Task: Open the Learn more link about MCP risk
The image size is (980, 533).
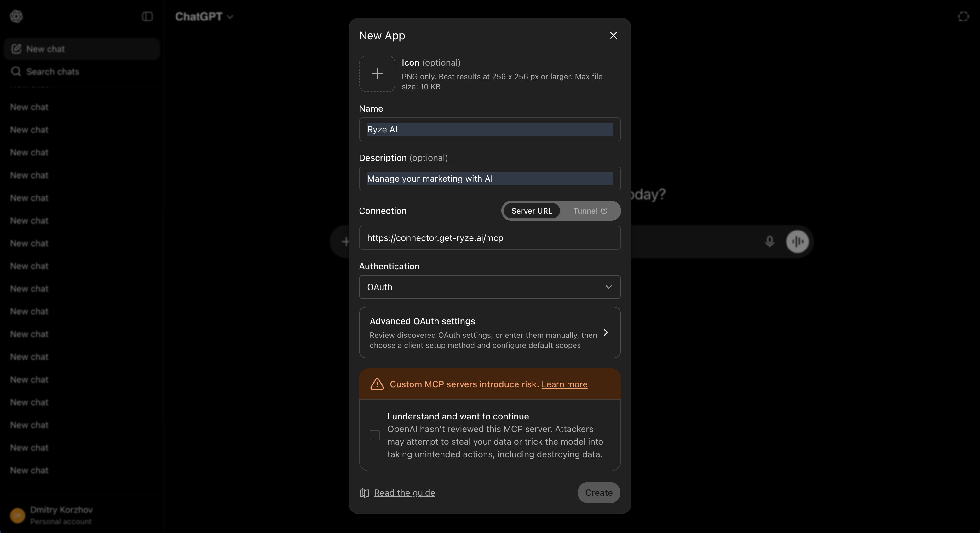Action: click(564, 384)
